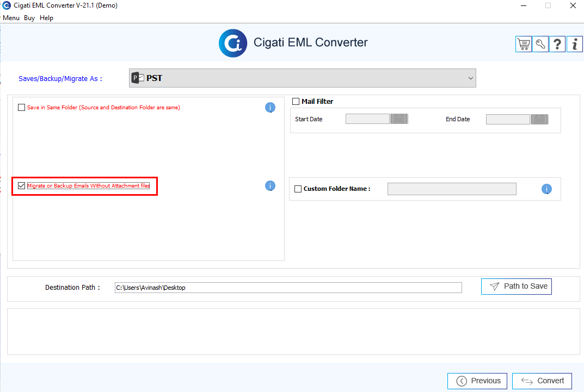Open the question mark help icon
Screen dimensions: 584x392
pyautogui.click(x=557, y=44)
